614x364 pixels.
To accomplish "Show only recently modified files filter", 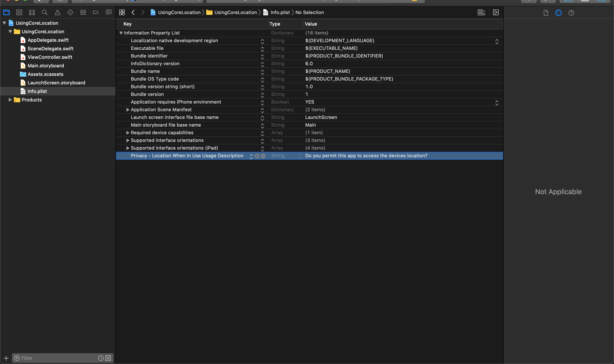I will [x=101, y=358].
